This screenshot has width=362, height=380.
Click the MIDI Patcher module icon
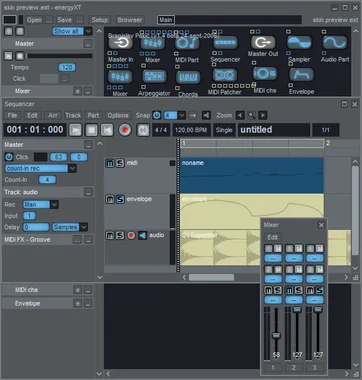pos(225,75)
